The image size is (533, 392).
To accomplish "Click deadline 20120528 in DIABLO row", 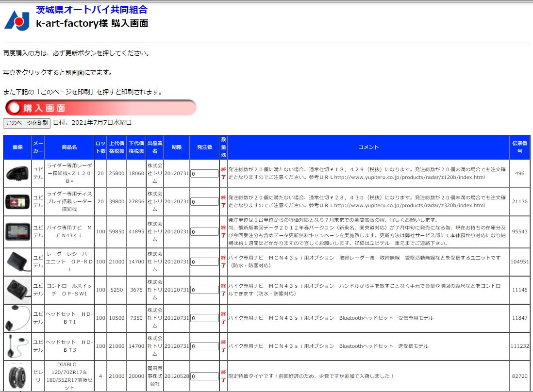I will click(x=176, y=376).
